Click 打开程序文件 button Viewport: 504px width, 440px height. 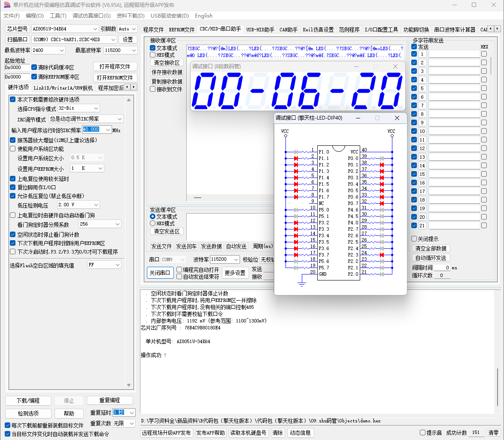point(115,66)
